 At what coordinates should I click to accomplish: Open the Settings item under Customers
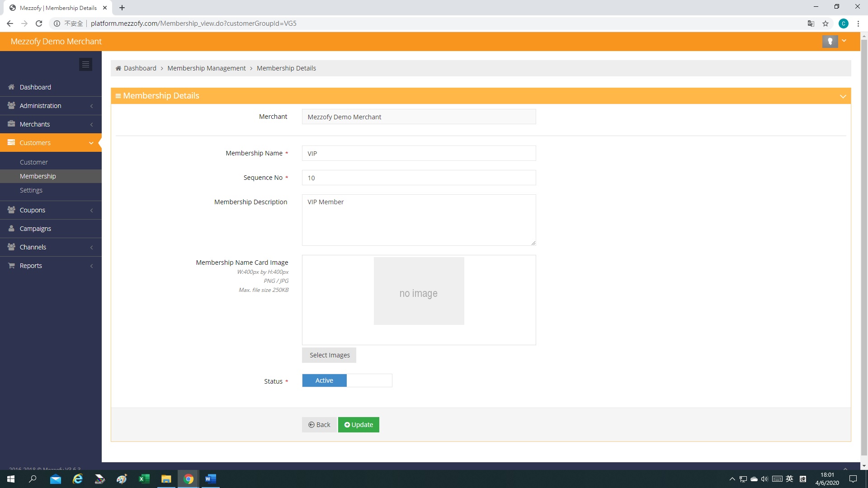pyautogui.click(x=31, y=190)
